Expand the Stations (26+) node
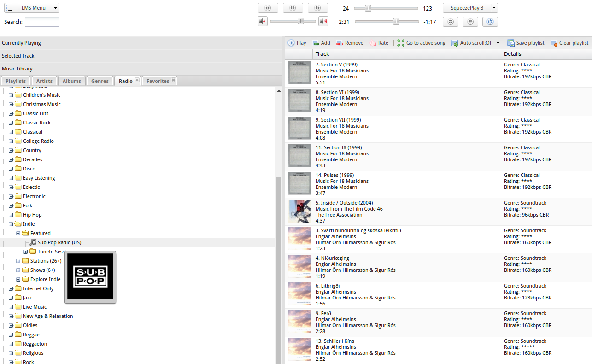The width and height of the screenshot is (592, 364). pos(18,261)
